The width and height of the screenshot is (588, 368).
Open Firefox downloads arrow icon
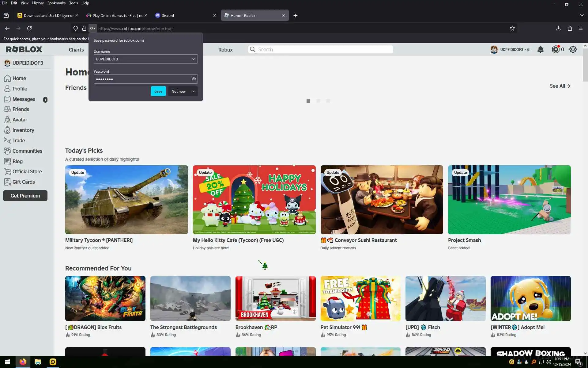tap(558, 29)
